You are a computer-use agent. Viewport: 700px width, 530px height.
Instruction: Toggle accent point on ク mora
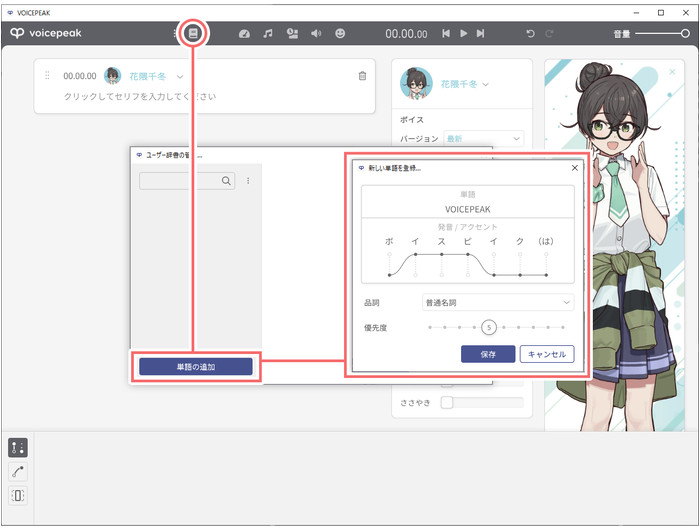pos(520,254)
